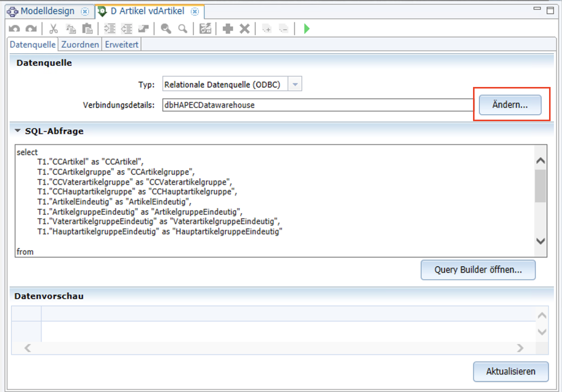Click the scissors cut icon

click(x=54, y=29)
